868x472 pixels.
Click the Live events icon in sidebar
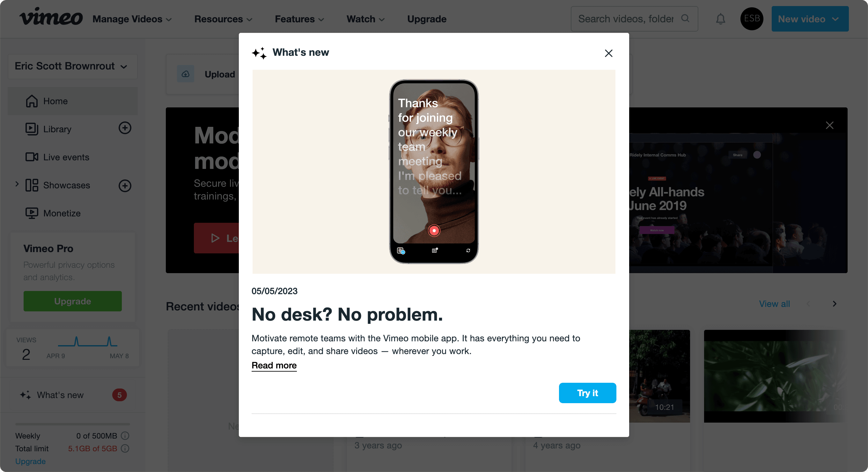point(31,157)
